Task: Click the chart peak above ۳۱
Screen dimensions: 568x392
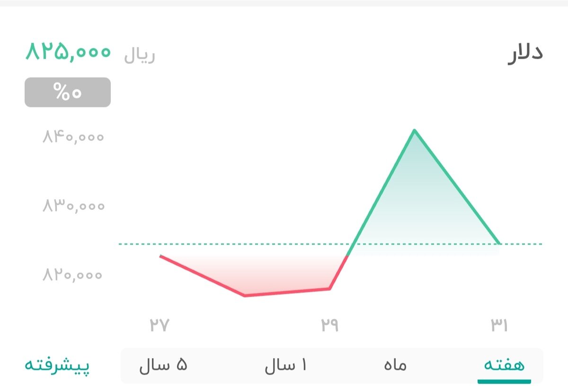Action: (x=415, y=130)
